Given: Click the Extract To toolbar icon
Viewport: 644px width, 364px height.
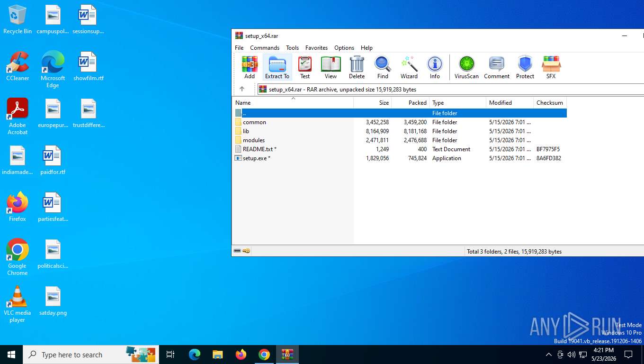Looking at the screenshot, I should click(277, 67).
